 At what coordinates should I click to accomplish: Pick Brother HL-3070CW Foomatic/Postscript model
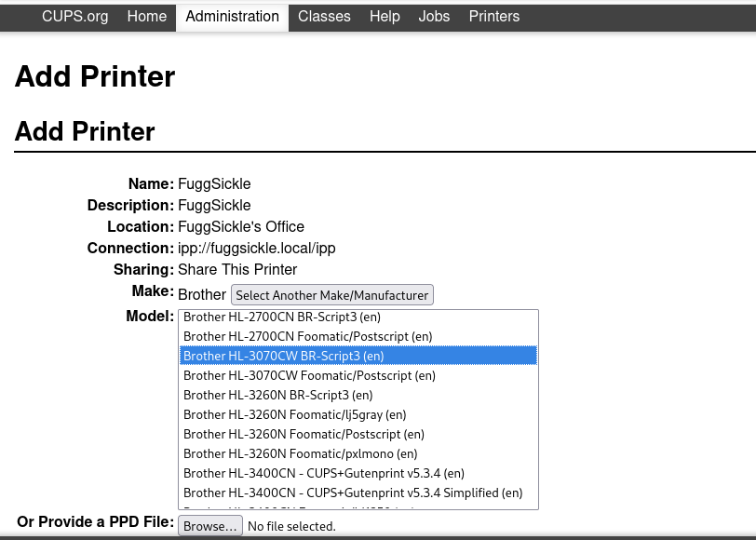tap(309, 375)
